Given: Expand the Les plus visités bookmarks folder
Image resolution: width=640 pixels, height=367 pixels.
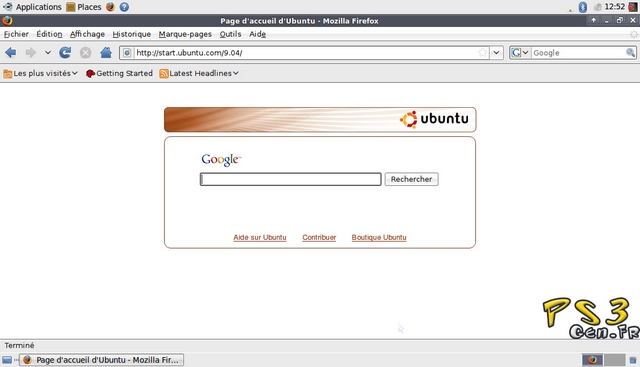Looking at the screenshot, I should click(x=40, y=73).
